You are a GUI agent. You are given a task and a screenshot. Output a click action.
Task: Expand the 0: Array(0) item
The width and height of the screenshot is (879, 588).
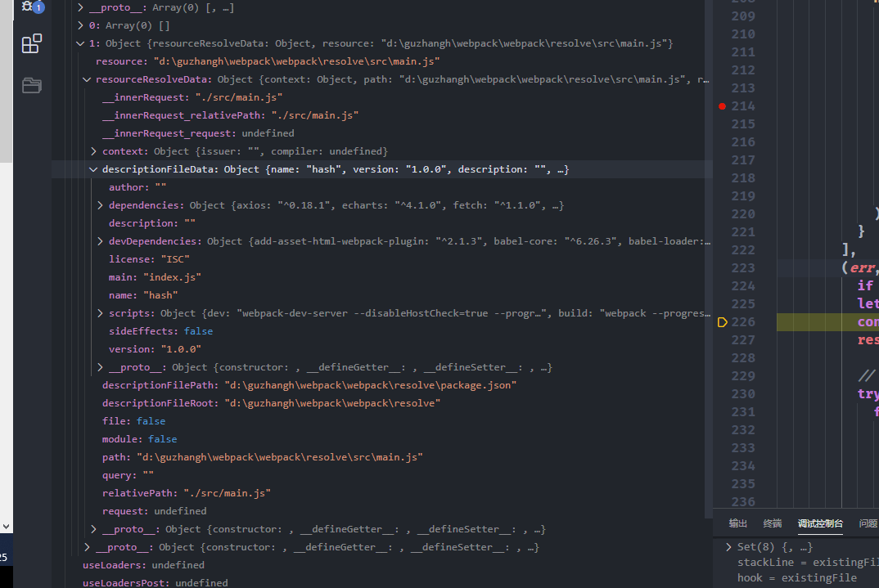point(80,25)
